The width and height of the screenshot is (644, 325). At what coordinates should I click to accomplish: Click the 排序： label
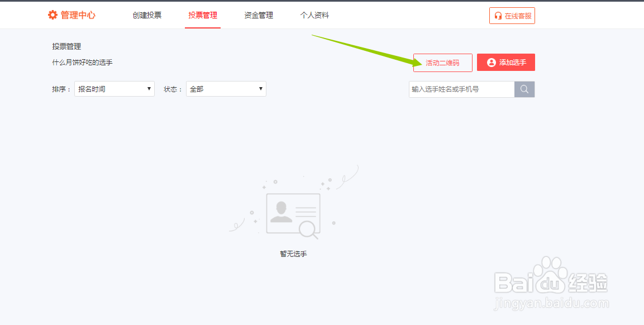pos(61,89)
